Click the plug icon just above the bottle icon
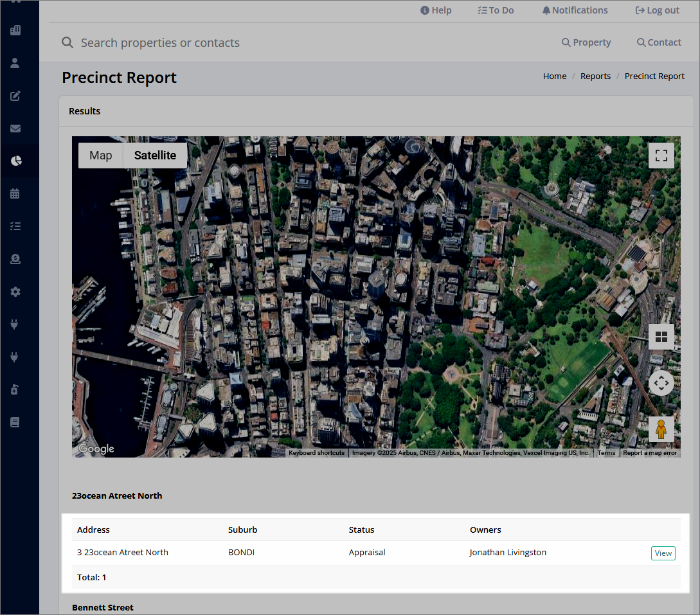The image size is (700, 615). (14, 357)
